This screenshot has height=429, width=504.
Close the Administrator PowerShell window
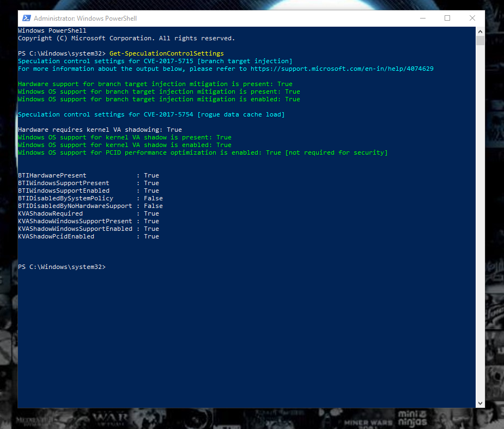(x=472, y=19)
